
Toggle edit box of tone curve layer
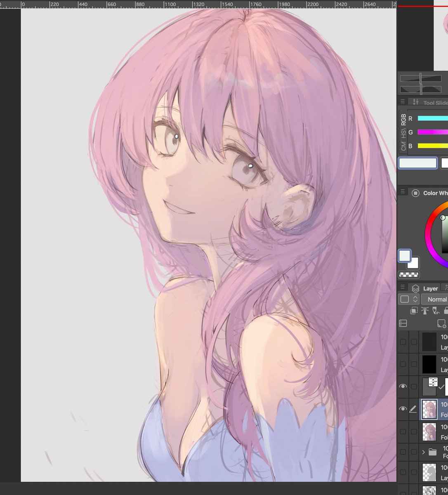[x=414, y=387]
